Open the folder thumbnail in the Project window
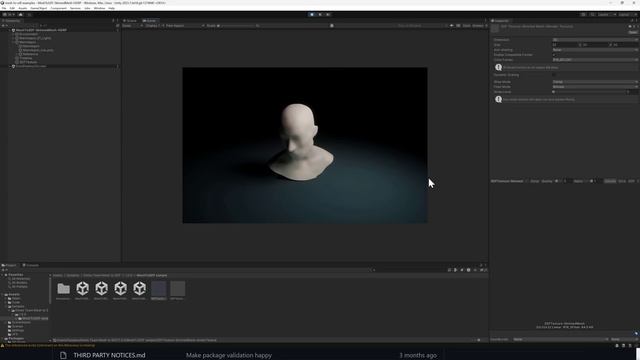Viewport: 640px width, 360px height. coord(63,289)
